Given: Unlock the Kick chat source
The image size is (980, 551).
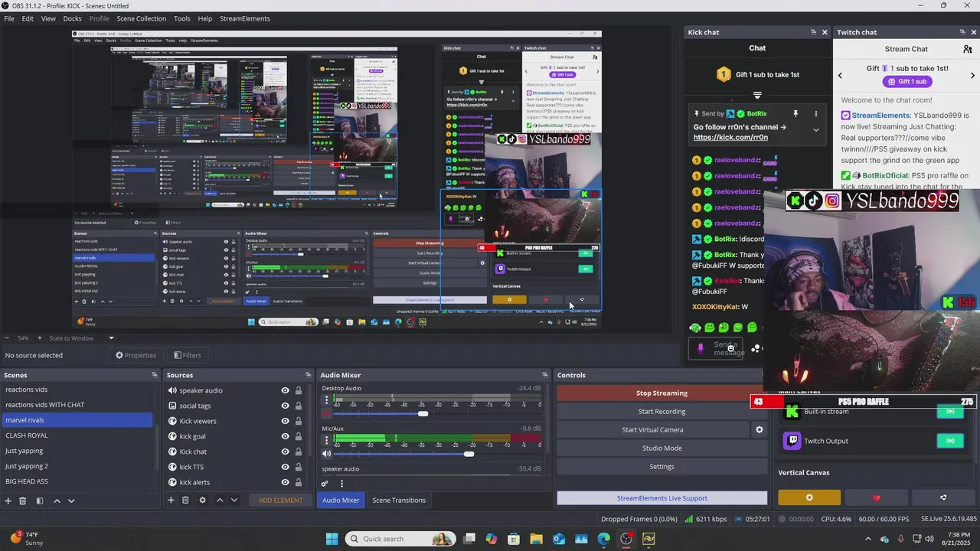Looking at the screenshot, I should point(299,452).
